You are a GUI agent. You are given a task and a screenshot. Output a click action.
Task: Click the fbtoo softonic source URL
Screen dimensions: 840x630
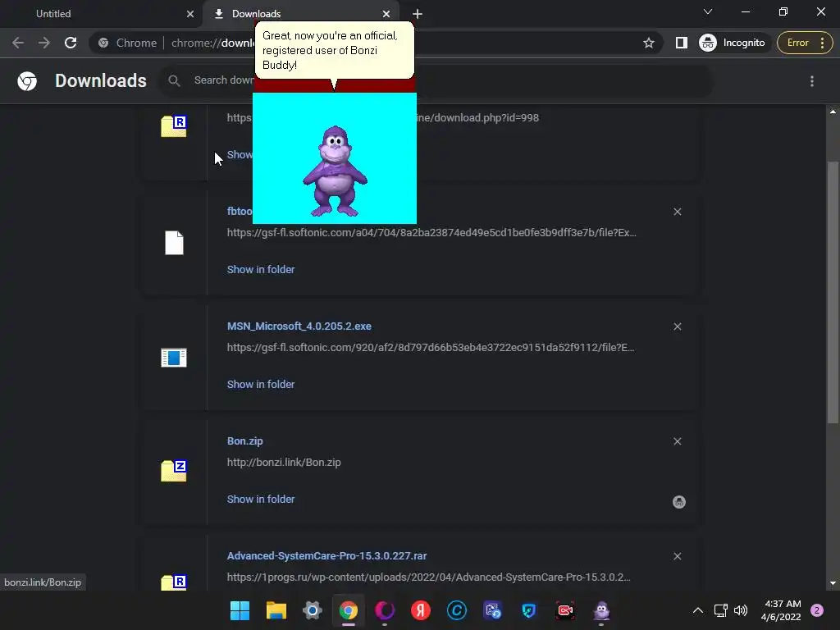pyautogui.click(x=431, y=232)
